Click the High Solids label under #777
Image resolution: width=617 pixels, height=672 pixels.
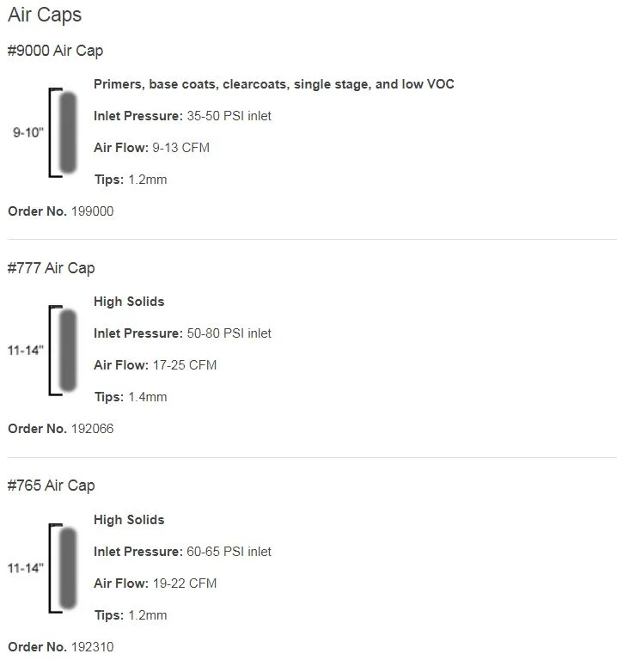pyautogui.click(x=129, y=302)
